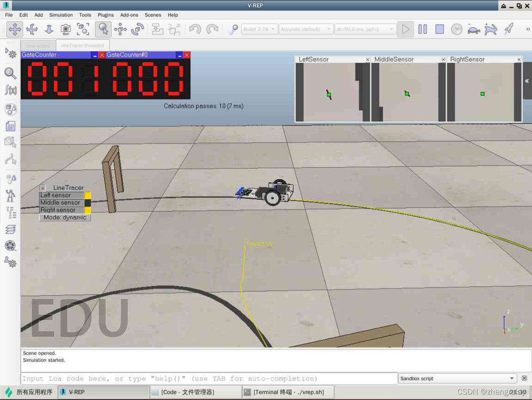Click the camera angle tool icon
Screen dimensions: 532x400
coord(66,29)
